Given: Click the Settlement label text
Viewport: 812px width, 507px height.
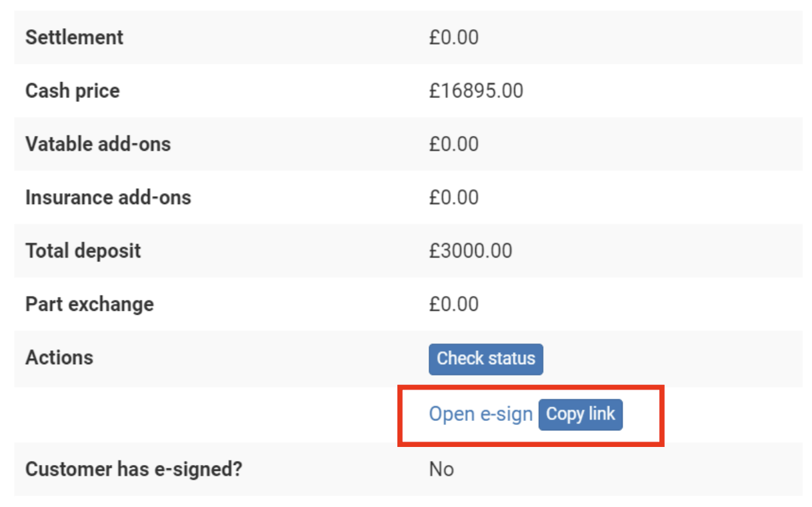Looking at the screenshot, I should click(x=74, y=37).
